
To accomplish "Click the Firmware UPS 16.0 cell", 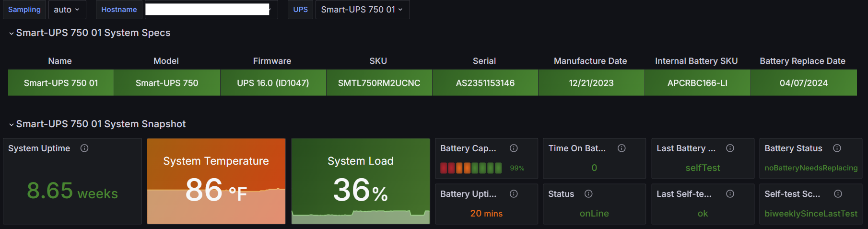I will 273,83.
